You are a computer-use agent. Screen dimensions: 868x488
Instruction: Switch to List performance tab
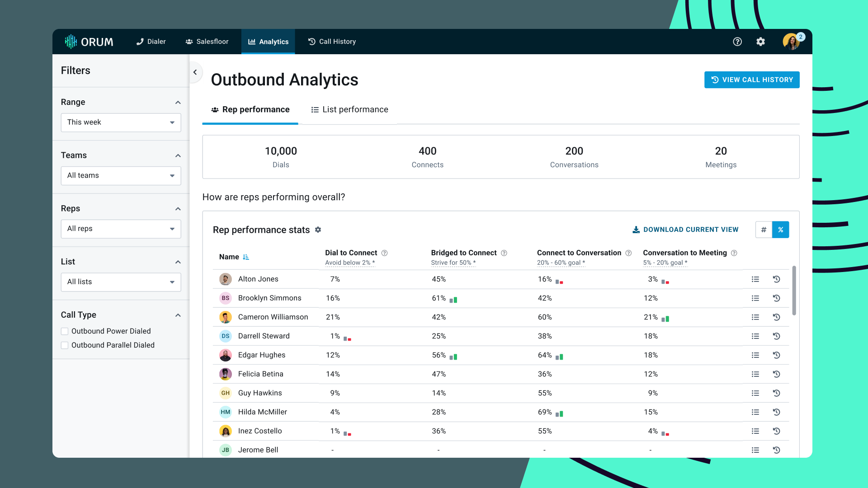coord(349,110)
